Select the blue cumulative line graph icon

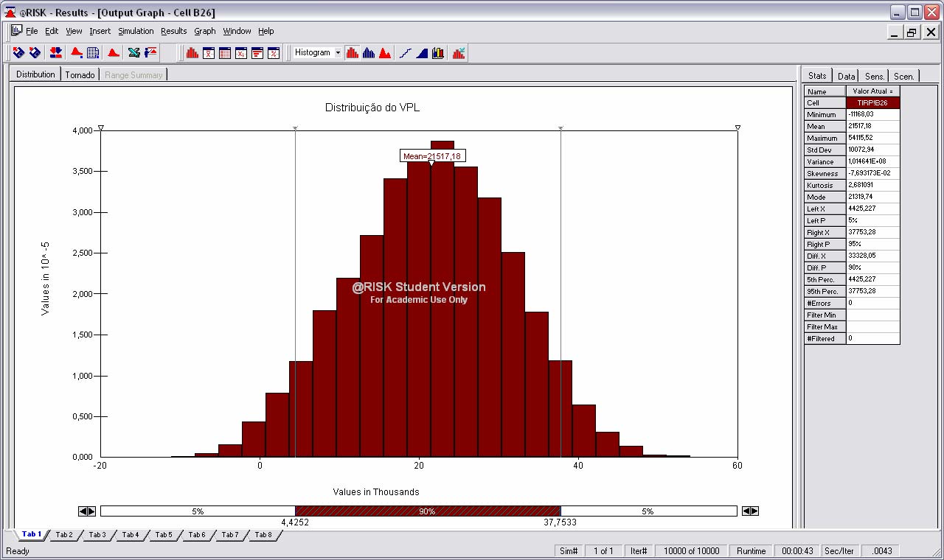pos(406,52)
